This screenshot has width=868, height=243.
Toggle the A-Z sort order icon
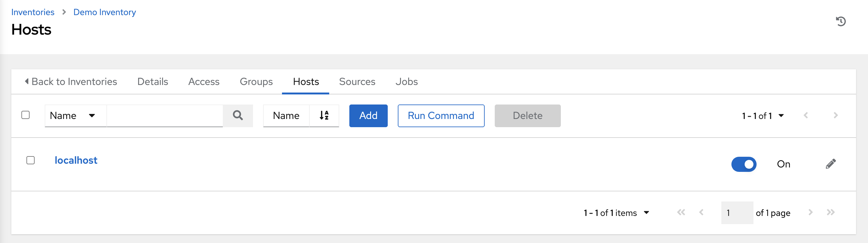pos(324,116)
